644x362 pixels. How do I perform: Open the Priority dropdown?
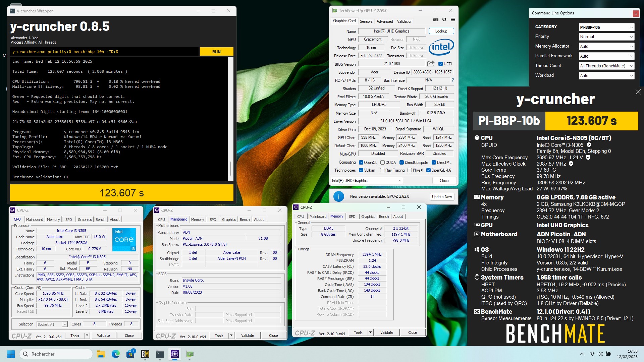pyautogui.click(x=606, y=37)
